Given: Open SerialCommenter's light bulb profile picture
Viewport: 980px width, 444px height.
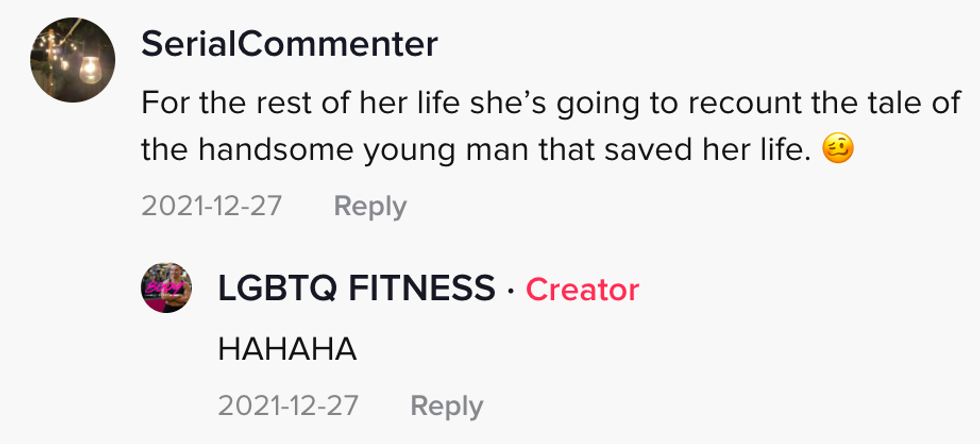Looking at the screenshot, I should [72, 60].
